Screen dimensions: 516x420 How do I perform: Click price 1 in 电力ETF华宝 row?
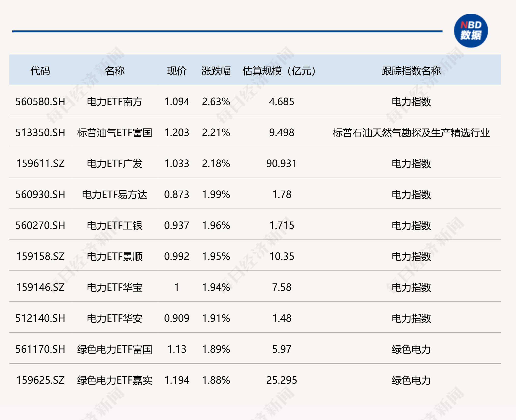(x=177, y=287)
